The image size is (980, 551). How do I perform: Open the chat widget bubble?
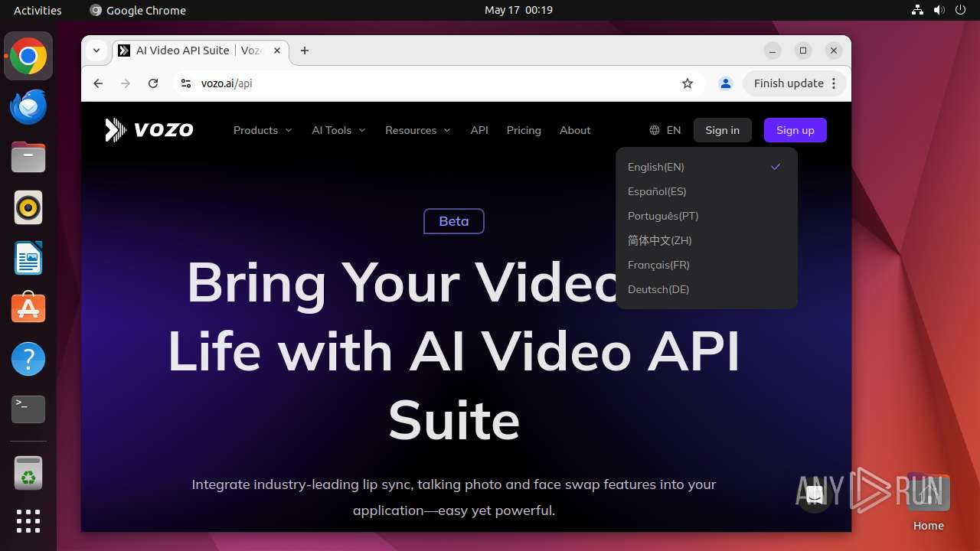click(x=815, y=494)
